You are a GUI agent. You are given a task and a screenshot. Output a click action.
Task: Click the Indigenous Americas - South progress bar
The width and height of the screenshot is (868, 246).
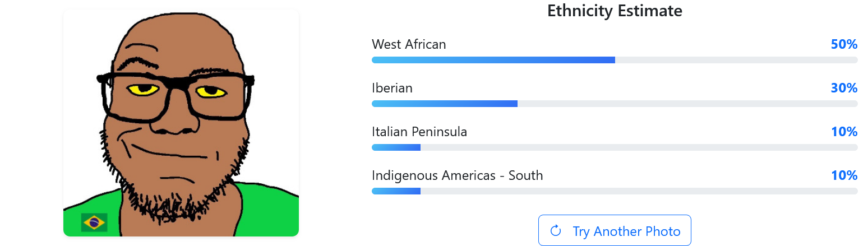pos(614,191)
